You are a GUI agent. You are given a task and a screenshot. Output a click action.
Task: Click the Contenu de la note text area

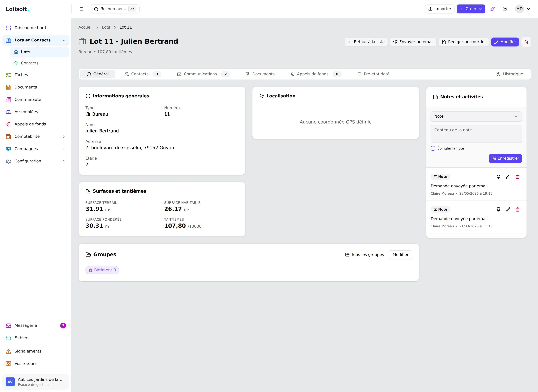click(476, 134)
